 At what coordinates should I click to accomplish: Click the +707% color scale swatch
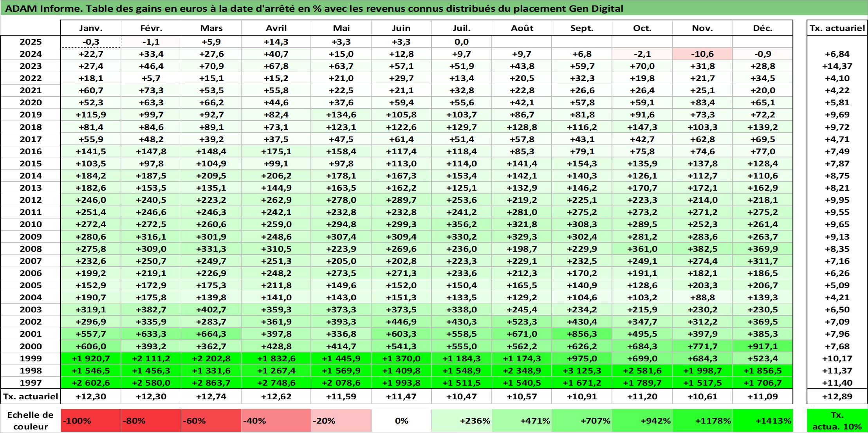[x=582, y=421]
